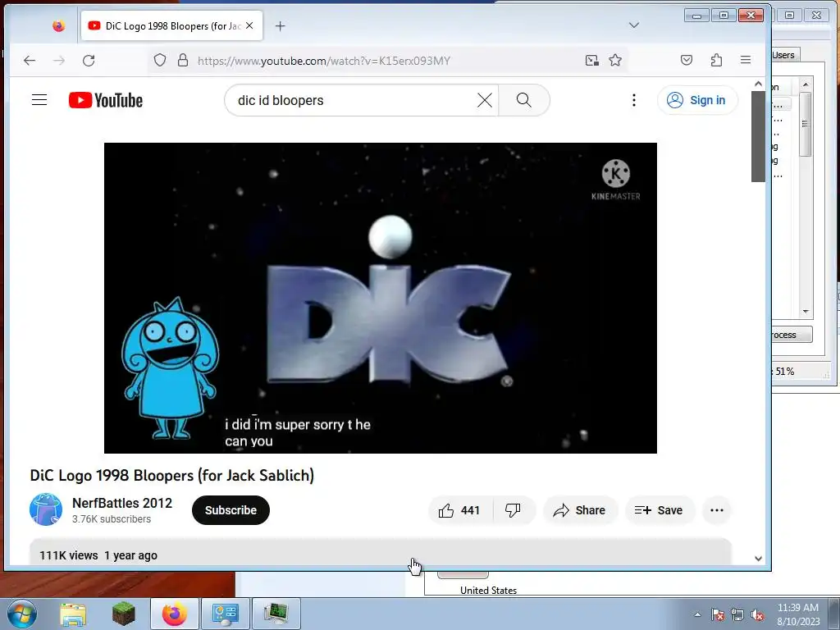Image resolution: width=840 pixels, height=630 pixels.
Task: Clear the search box with the X
Action: (484, 100)
